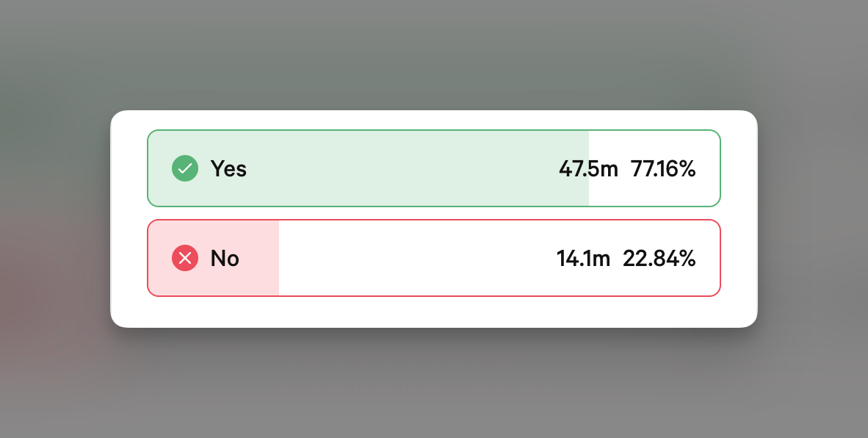
Task: Select the Yes voting option
Action: click(433, 169)
